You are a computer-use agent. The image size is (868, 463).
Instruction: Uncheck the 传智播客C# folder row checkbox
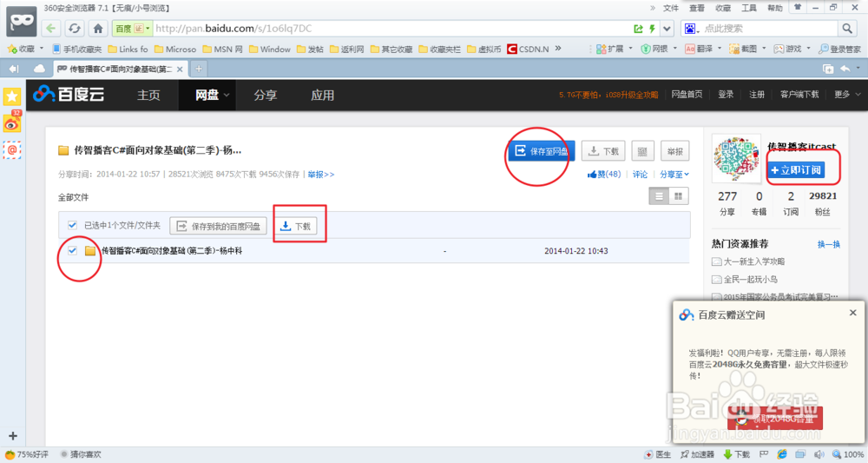point(72,250)
